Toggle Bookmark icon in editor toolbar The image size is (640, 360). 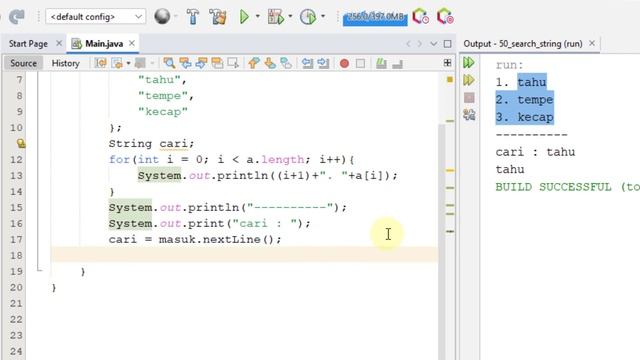(286, 63)
